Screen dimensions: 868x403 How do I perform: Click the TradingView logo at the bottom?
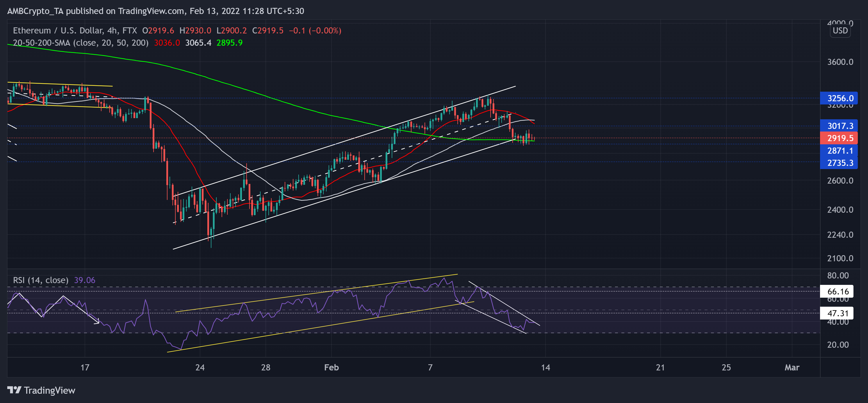41,390
